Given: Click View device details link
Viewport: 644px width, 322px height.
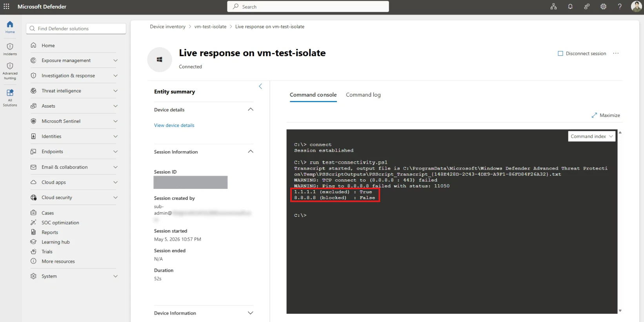Looking at the screenshot, I should point(174,125).
